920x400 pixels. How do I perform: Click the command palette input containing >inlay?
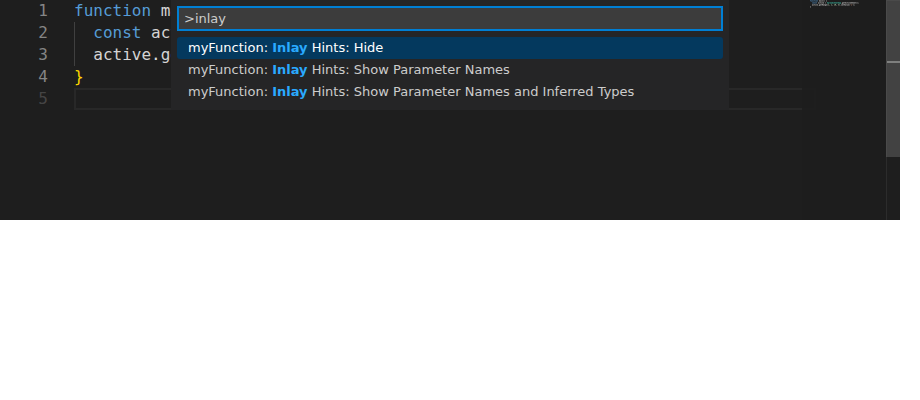tap(449, 19)
